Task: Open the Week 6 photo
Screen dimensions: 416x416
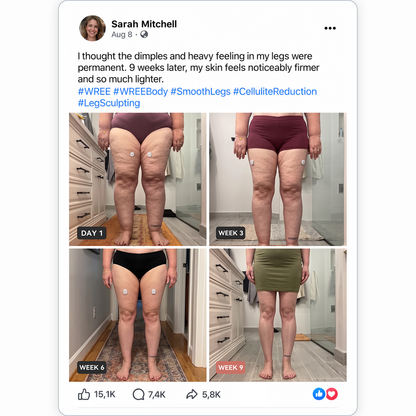Action: click(138, 315)
